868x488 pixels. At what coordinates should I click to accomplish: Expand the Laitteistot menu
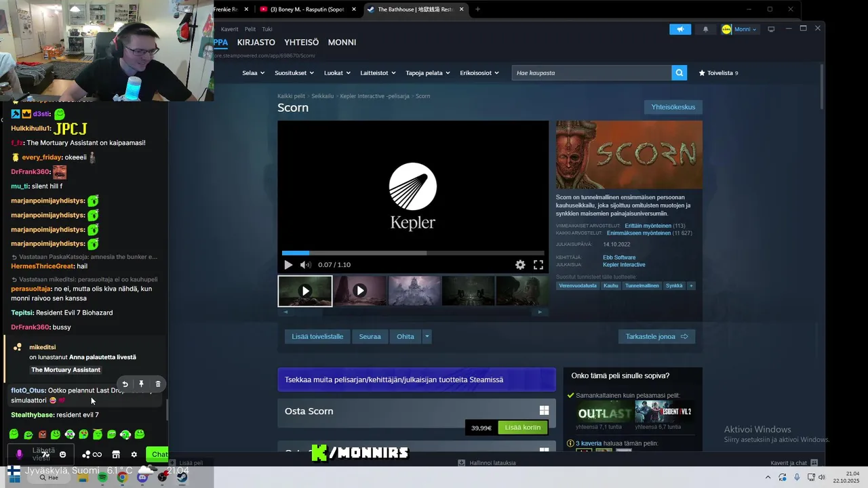coord(378,73)
